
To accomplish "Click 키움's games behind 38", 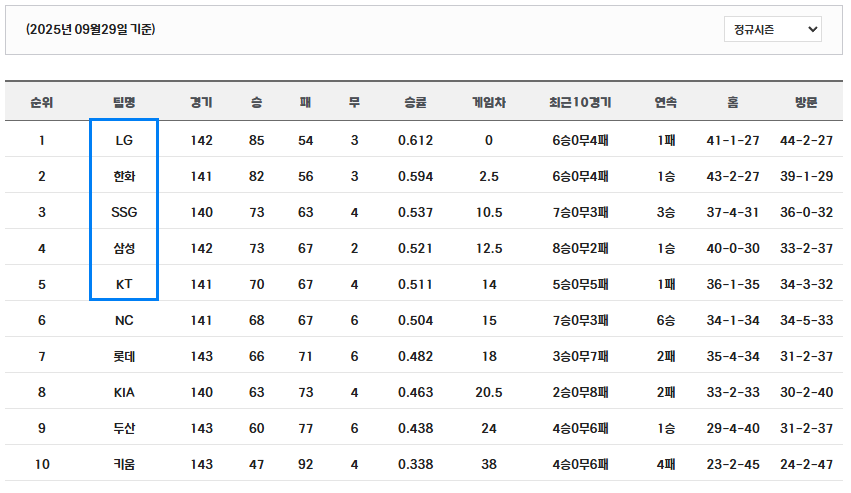I will 489,465.
